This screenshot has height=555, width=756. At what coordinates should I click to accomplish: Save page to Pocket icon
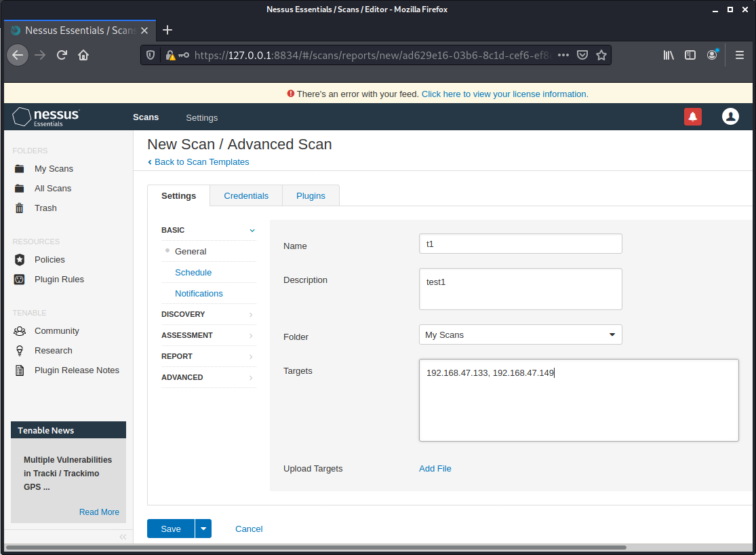[x=582, y=55]
